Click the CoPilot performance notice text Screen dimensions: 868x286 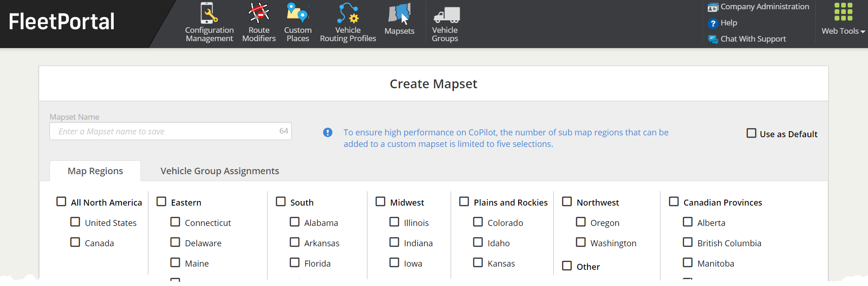(506, 138)
